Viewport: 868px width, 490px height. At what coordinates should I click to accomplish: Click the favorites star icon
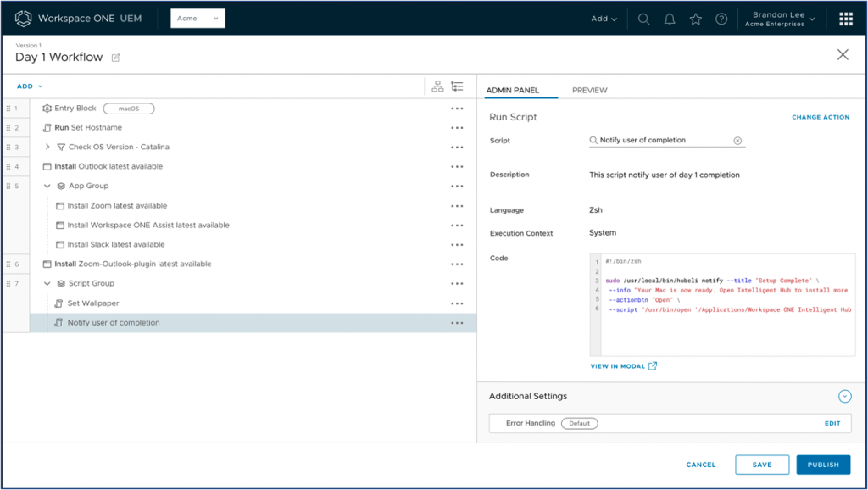(x=695, y=19)
